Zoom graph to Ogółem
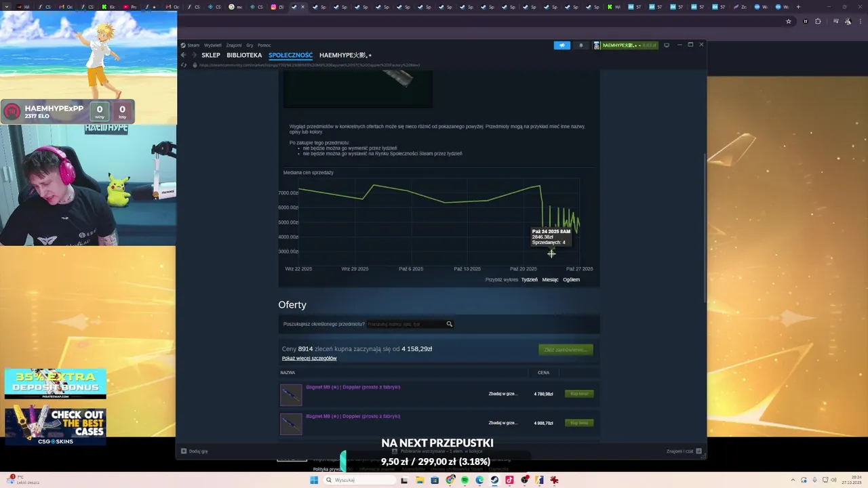868x488 pixels. tap(571, 280)
